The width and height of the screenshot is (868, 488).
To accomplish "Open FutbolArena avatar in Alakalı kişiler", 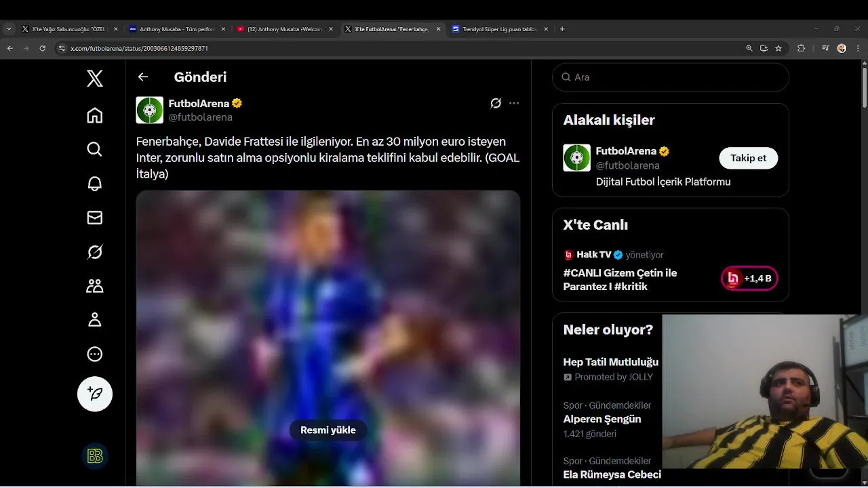I will 577,158.
